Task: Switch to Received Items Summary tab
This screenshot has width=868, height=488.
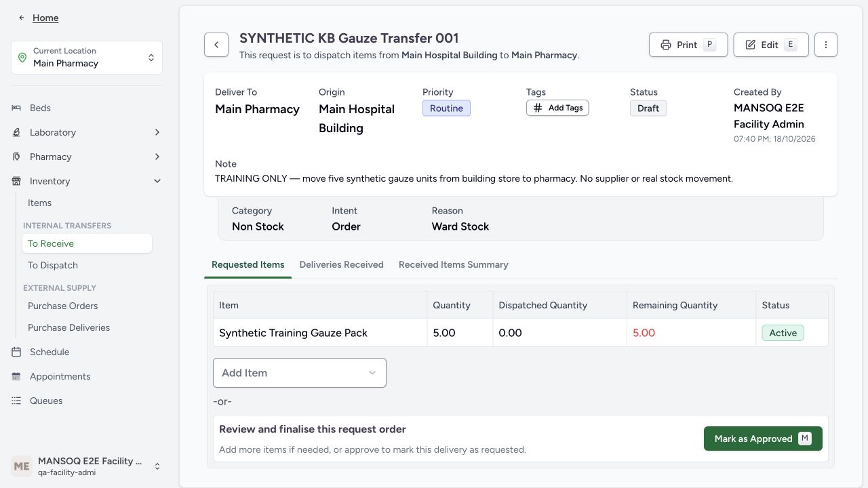Action: (454, 264)
